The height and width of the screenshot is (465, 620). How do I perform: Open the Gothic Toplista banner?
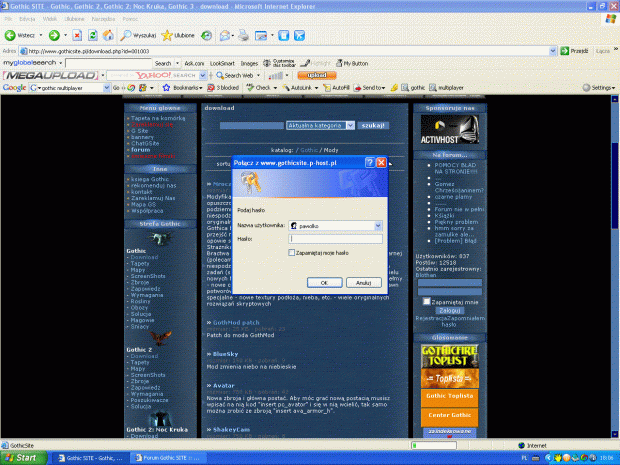pos(449,396)
